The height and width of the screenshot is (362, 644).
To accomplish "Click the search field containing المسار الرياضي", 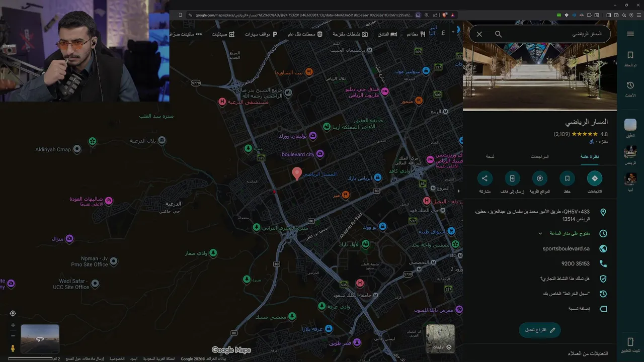I will pos(556,34).
